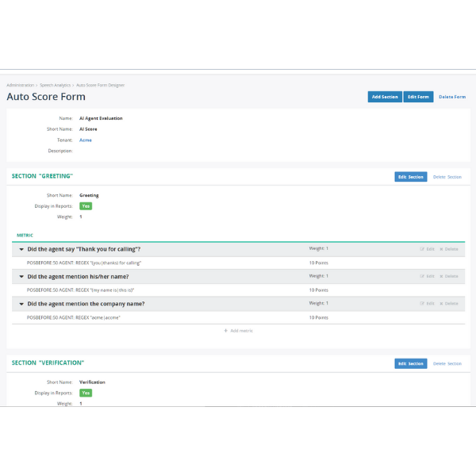Collapse the "mention the company name" metric

coord(21,304)
